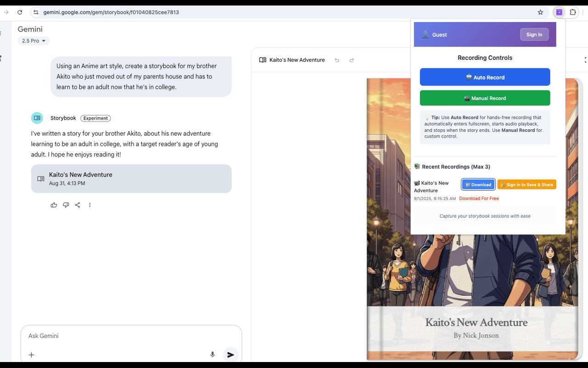Click the Guest user label
Screen dimensions: 588x368
coord(439,34)
